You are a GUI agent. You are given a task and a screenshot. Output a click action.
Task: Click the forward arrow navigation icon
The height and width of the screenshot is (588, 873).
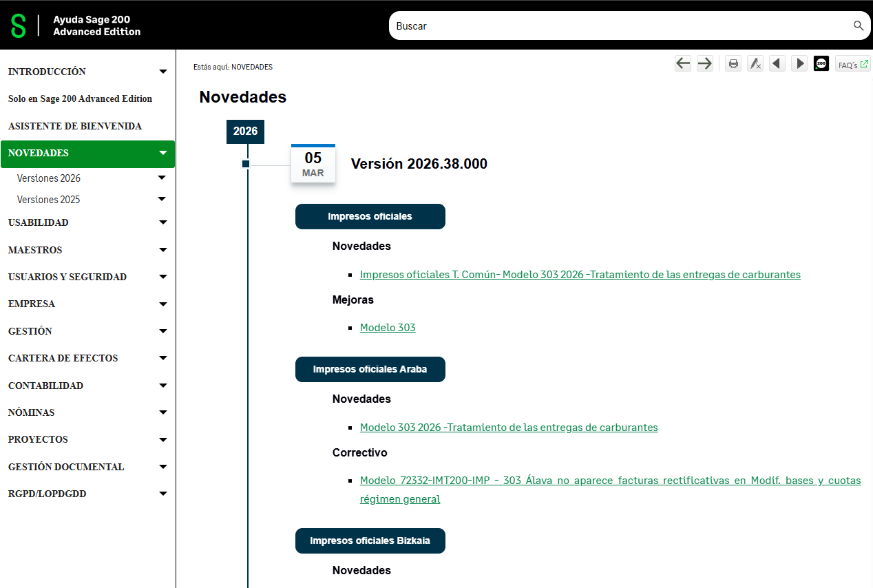point(704,64)
